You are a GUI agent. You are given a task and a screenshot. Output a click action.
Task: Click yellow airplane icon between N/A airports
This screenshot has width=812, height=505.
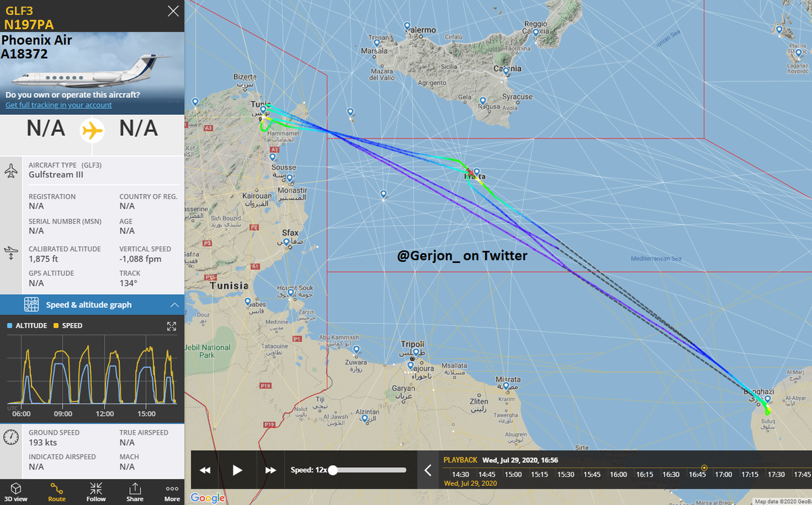coord(92,129)
